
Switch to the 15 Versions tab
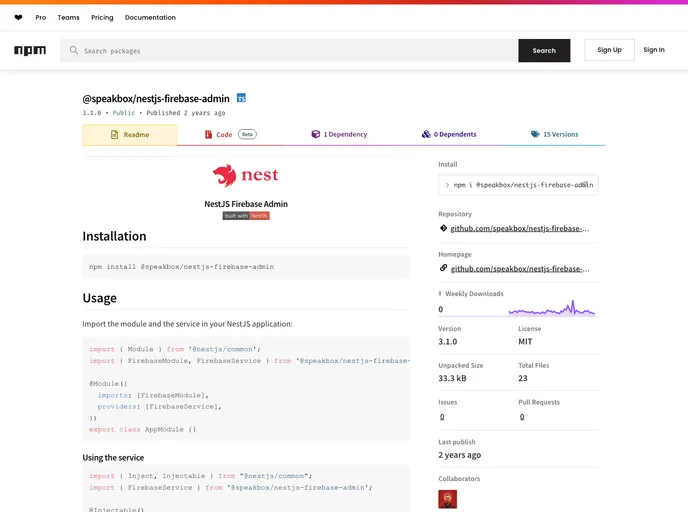click(x=555, y=134)
